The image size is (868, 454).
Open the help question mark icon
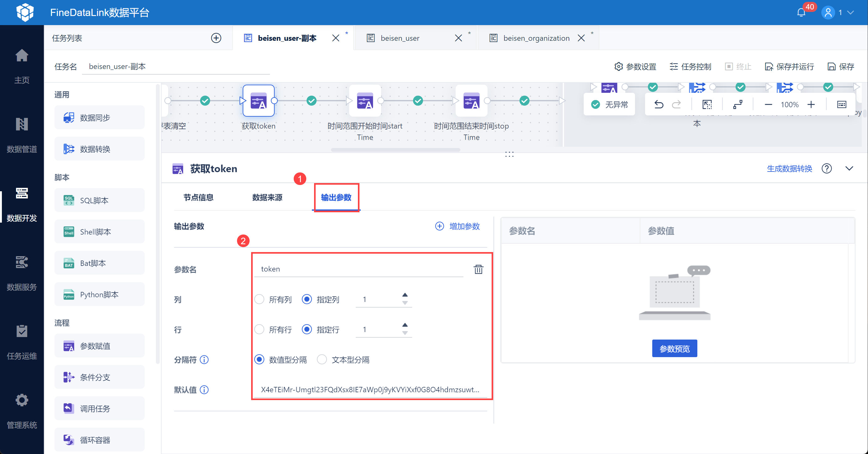tap(827, 168)
